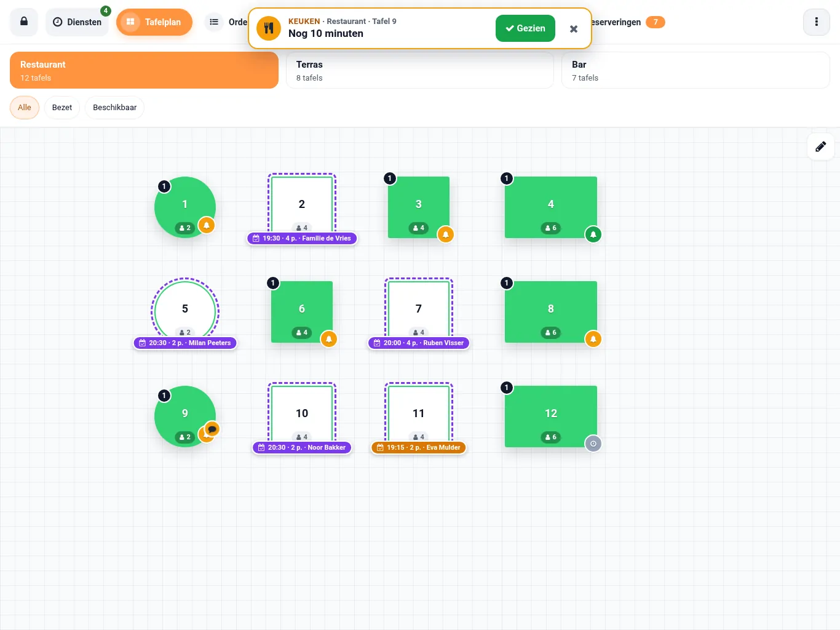Open reservation tag Noor Bakker
Screen dimensions: 840x630
coord(302,447)
